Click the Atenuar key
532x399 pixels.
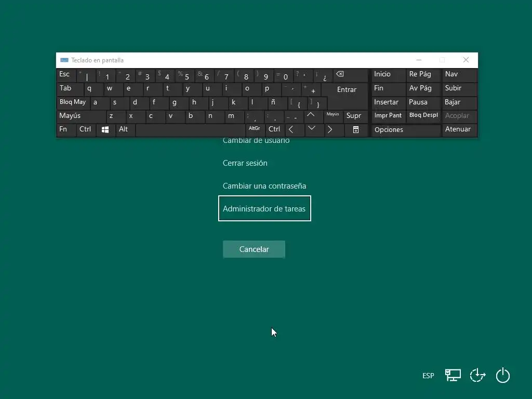459,130
